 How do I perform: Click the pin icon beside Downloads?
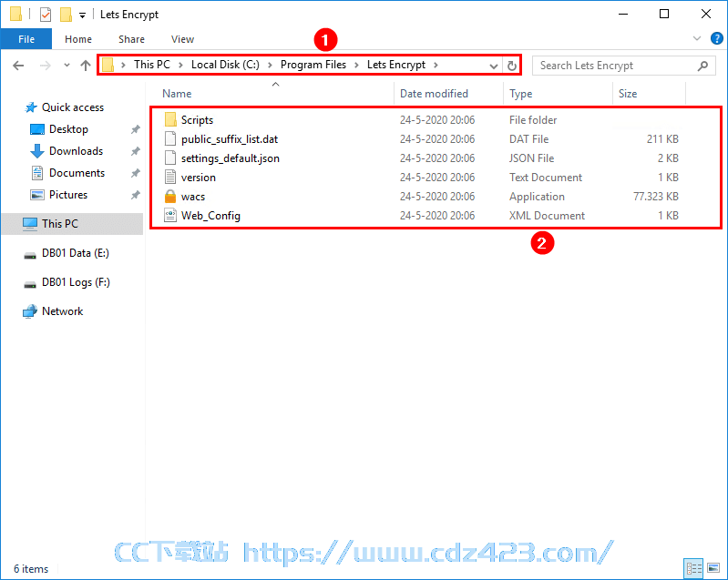(135, 151)
